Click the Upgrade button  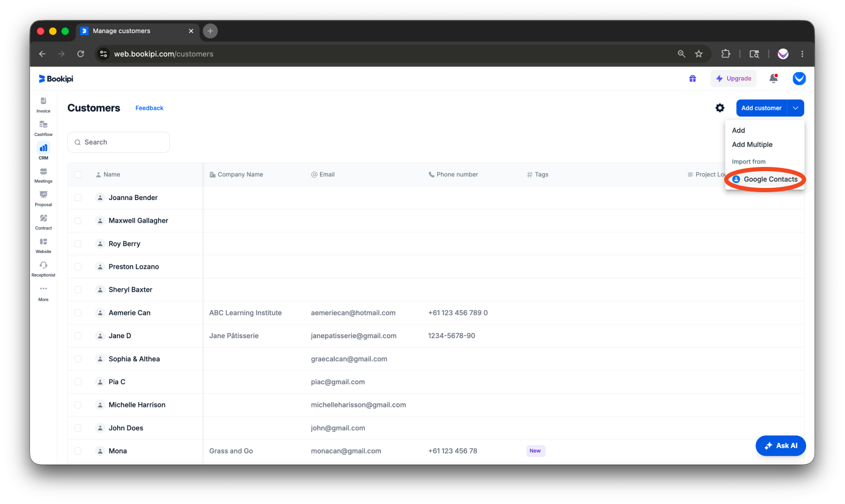[734, 79]
